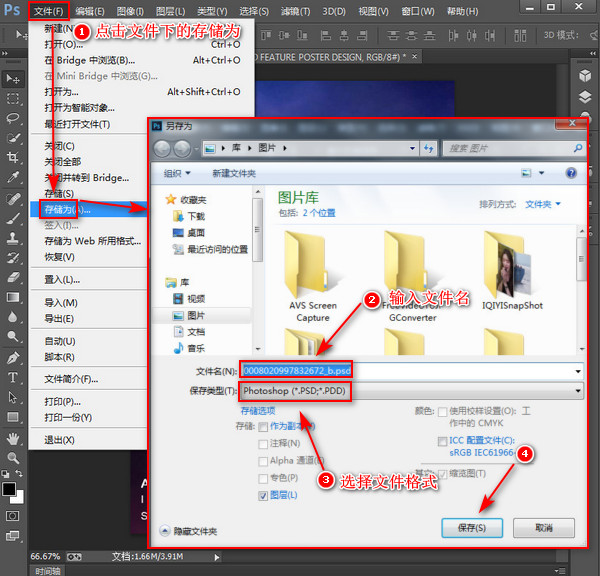Open the 3D panel icon on right dock

[585, 75]
